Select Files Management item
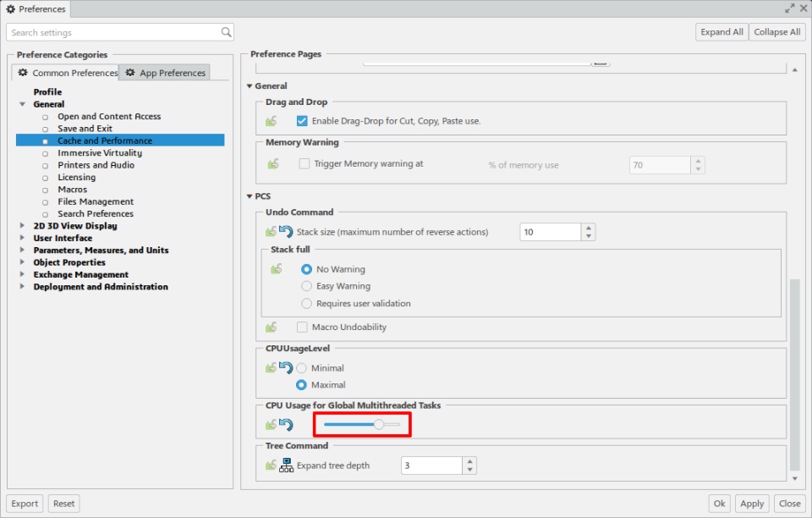The image size is (812, 518). 96,201
